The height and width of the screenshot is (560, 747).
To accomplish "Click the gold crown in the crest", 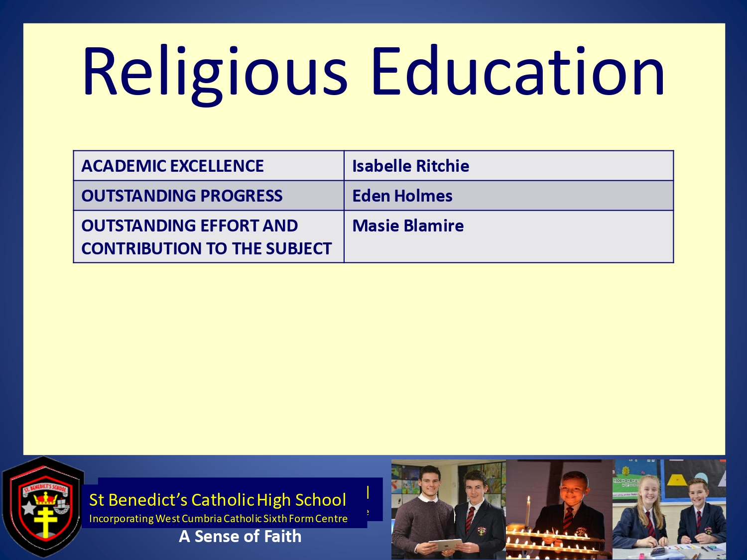I will point(46,498).
